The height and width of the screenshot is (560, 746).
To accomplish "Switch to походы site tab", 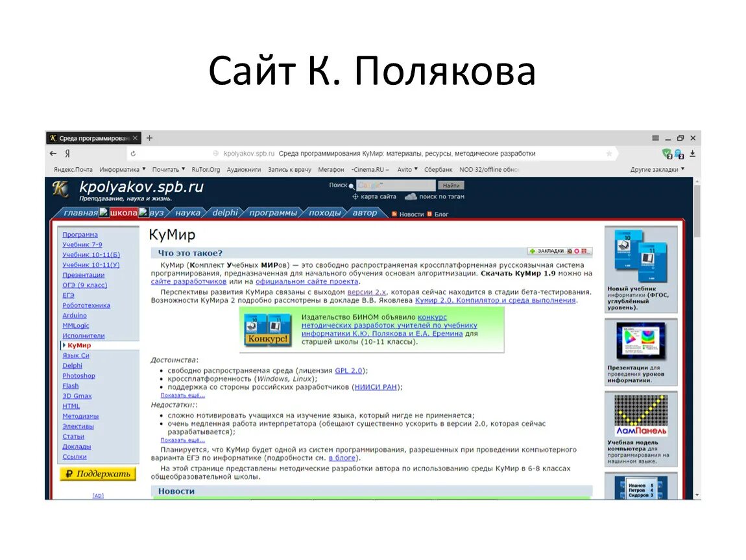I will pos(324,213).
